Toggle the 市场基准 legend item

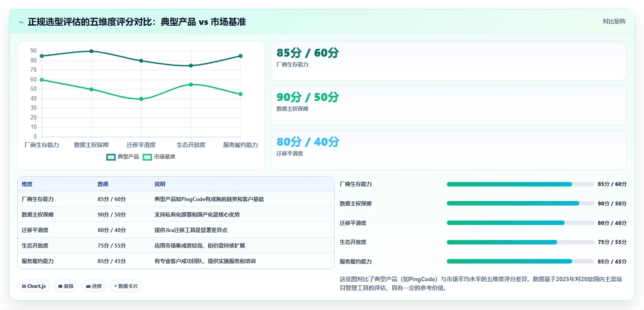pos(159,157)
